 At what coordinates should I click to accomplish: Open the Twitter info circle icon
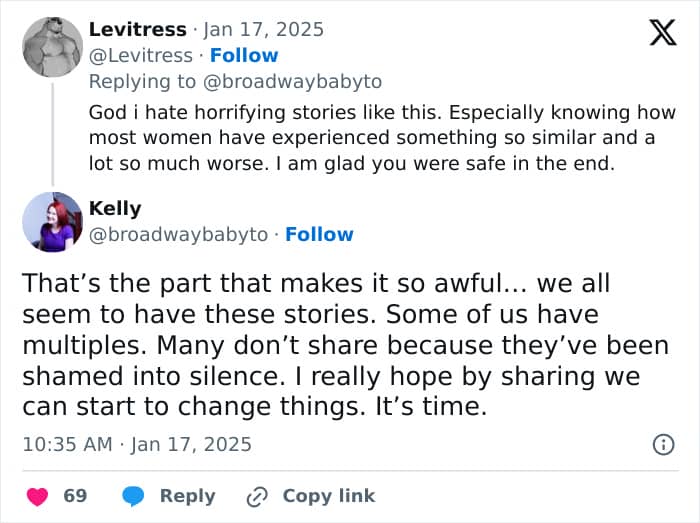[663, 445]
